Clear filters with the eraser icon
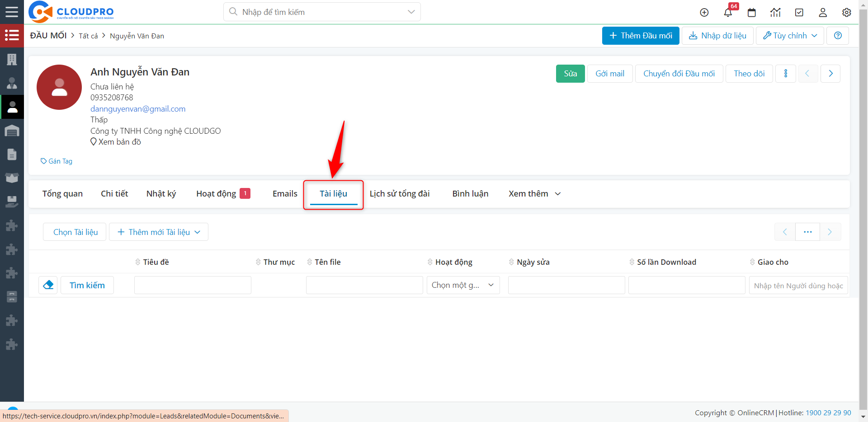 [x=48, y=285]
